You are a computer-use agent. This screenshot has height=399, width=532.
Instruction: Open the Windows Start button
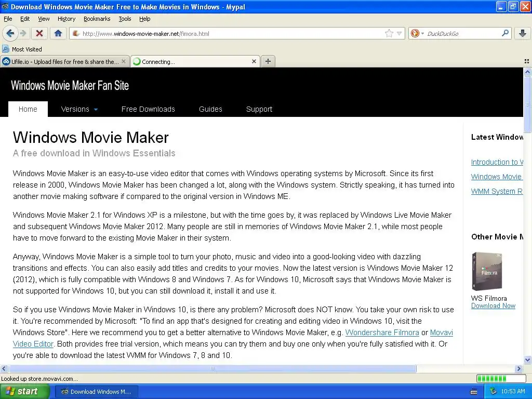click(24, 392)
